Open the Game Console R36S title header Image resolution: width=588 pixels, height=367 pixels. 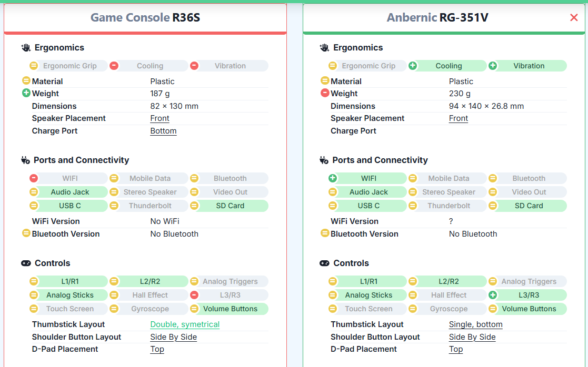pyautogui.click(x=145, y=18)
